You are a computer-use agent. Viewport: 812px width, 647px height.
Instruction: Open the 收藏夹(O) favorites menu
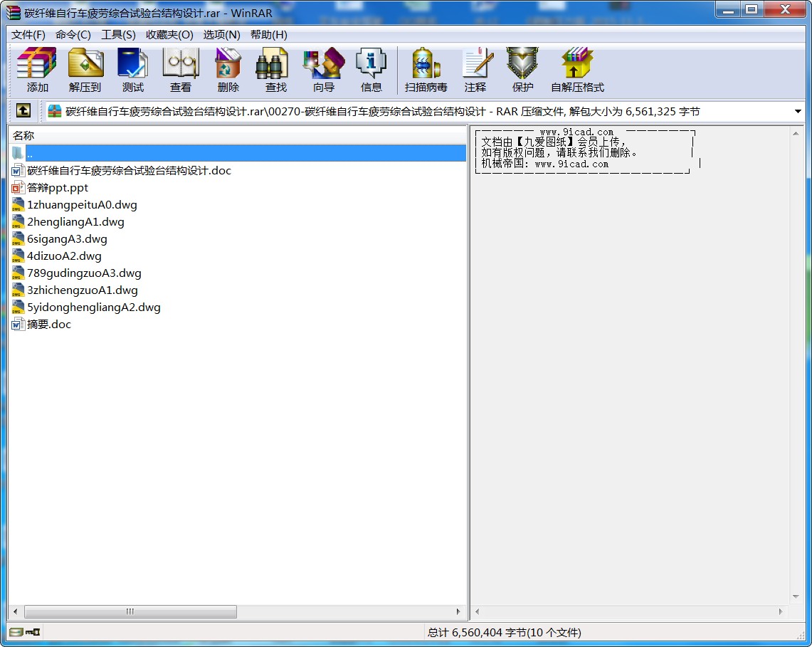[169, 35]
